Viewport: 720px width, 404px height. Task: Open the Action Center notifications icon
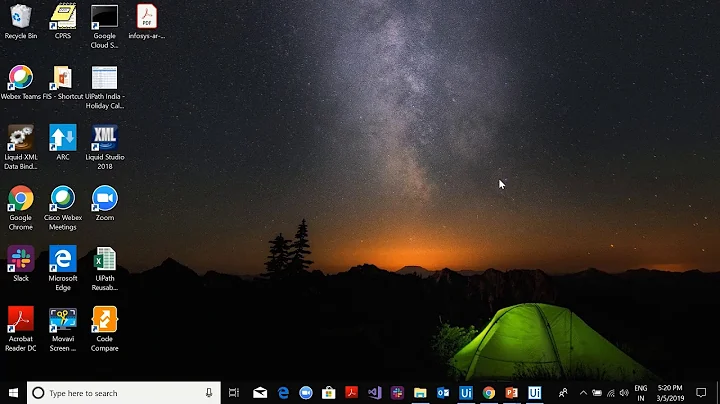click(x=701, y=393)
